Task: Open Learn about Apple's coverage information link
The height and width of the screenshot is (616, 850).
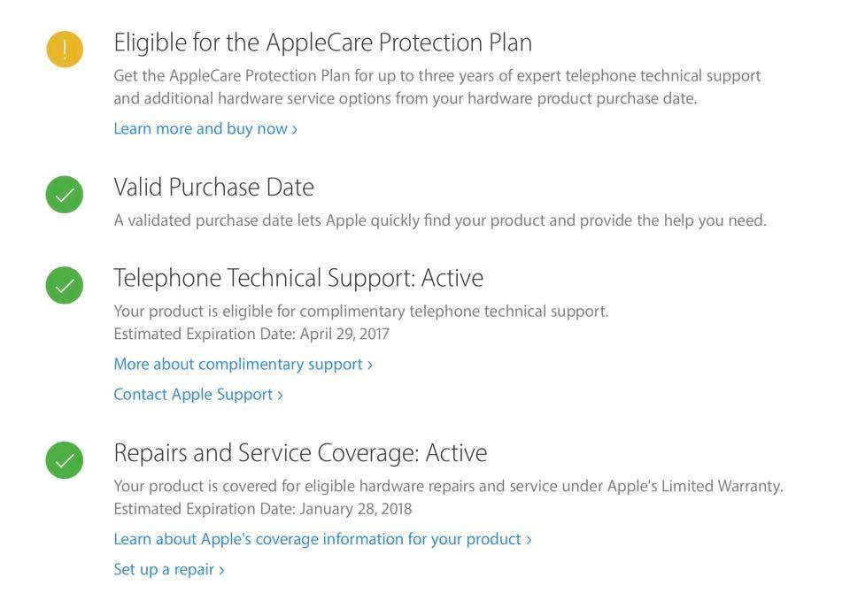Action: 322,540
